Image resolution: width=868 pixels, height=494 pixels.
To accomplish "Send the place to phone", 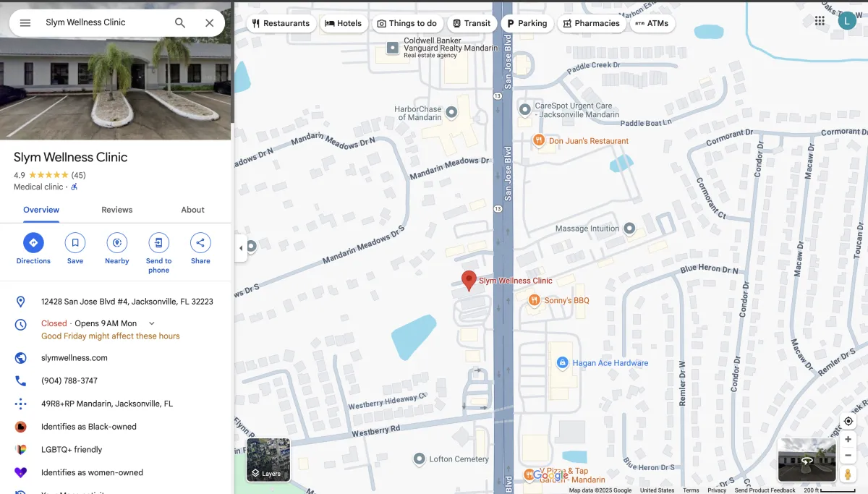I will [x=158, y=253].
